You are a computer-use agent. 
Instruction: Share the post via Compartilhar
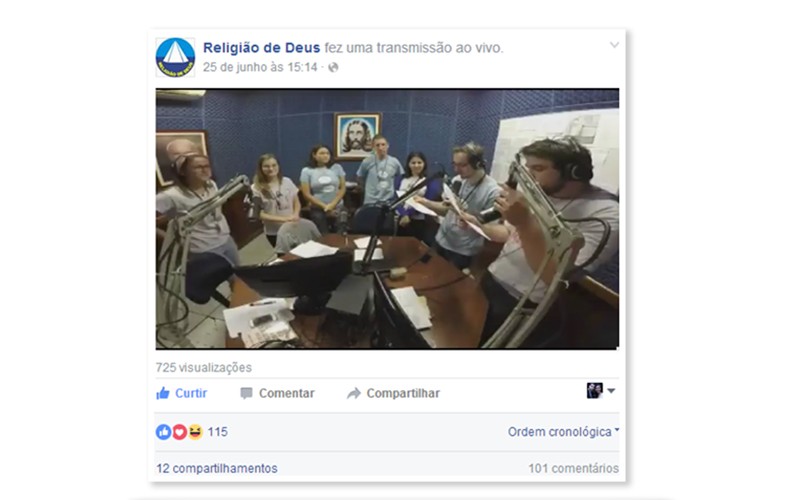(393, 393)
